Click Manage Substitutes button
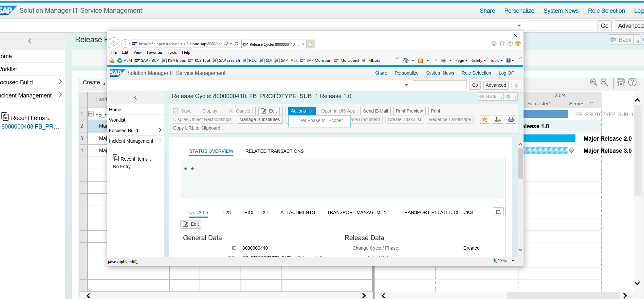The height and width of the screenshot is (299, 644). (260, 119)
